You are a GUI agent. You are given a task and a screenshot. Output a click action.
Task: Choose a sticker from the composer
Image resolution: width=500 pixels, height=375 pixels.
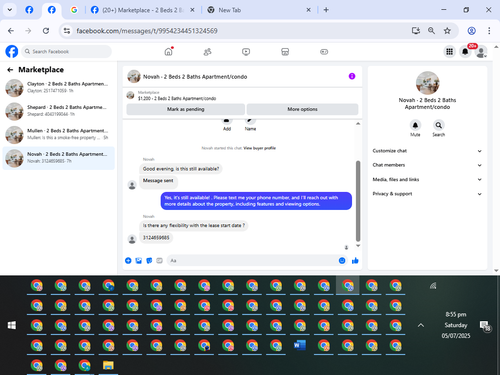coord(149,261)
